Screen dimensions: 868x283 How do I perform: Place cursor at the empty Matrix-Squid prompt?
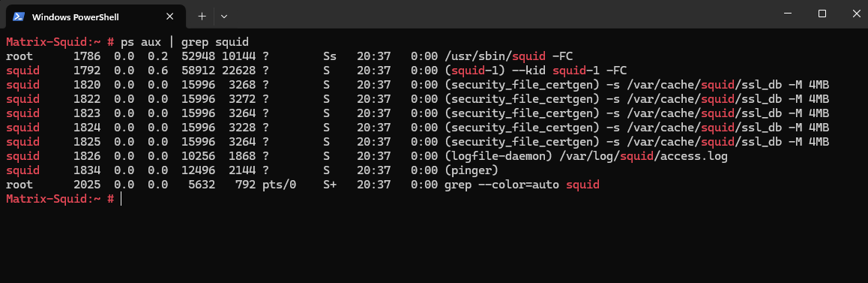pyautogui.click(x=121, y=199)
